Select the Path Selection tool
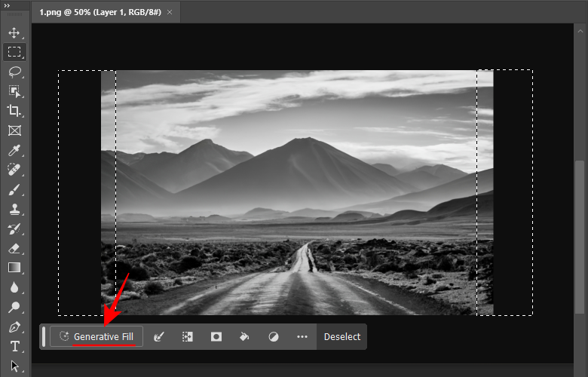Image resolution: width=588 pixels, height=377 pixels. pyautogui.click(x=14, y=366)
